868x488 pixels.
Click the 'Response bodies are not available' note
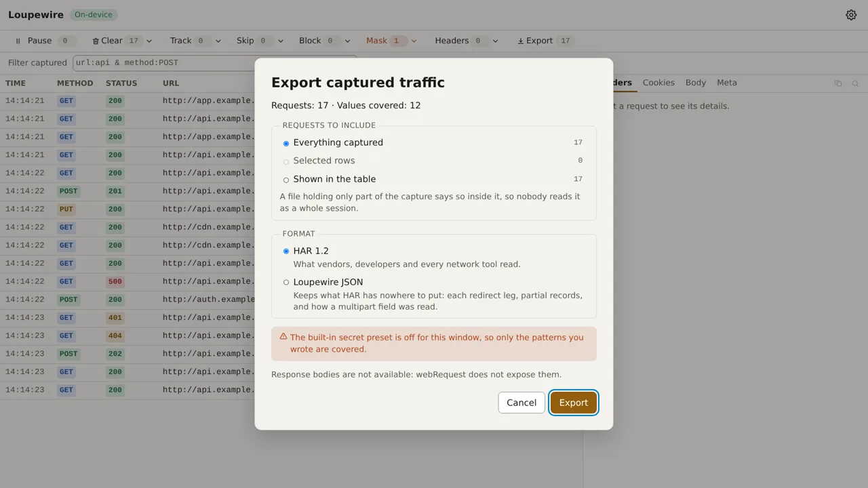(x=416, y=374)
